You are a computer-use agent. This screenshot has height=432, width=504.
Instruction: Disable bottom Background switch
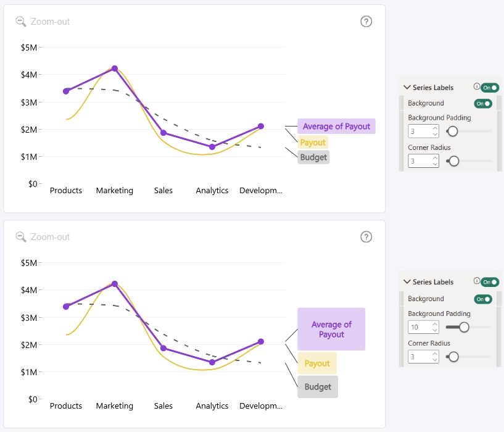coord(483,299)
